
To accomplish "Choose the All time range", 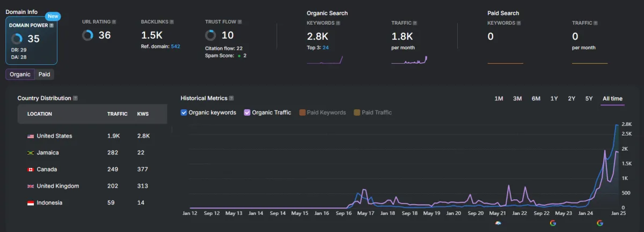I will point(612,99).
